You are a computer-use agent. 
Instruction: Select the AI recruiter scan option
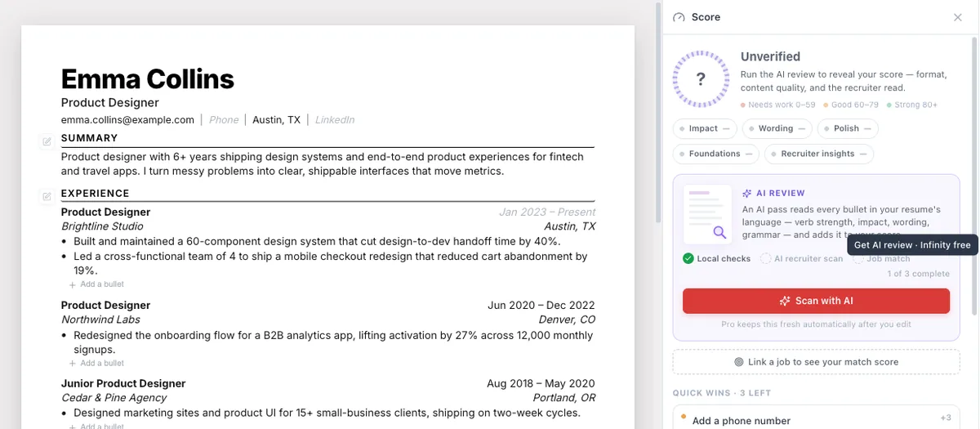[801, 258]
